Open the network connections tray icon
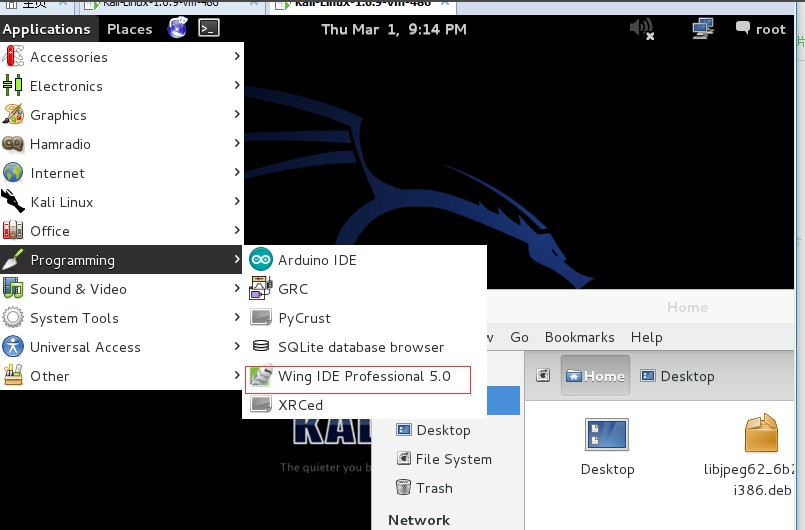 tap(702, 28)
